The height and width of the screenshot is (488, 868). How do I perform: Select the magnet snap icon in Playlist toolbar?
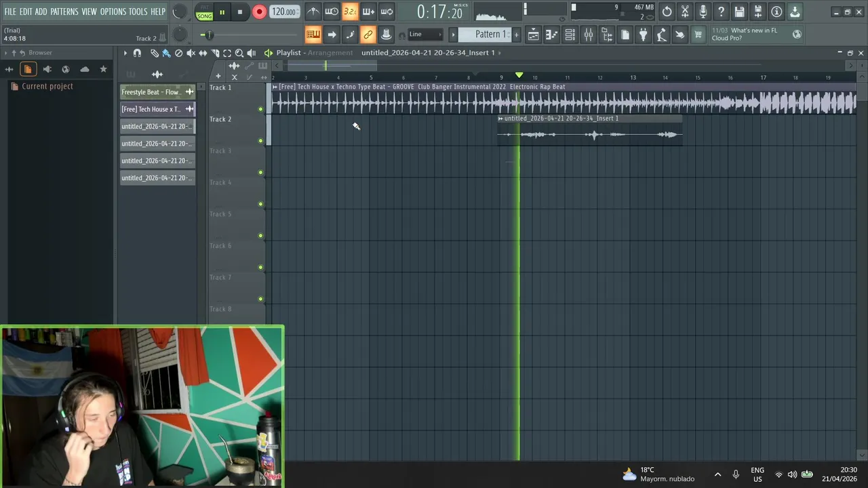pyautogui.click(x=138, y=53)
